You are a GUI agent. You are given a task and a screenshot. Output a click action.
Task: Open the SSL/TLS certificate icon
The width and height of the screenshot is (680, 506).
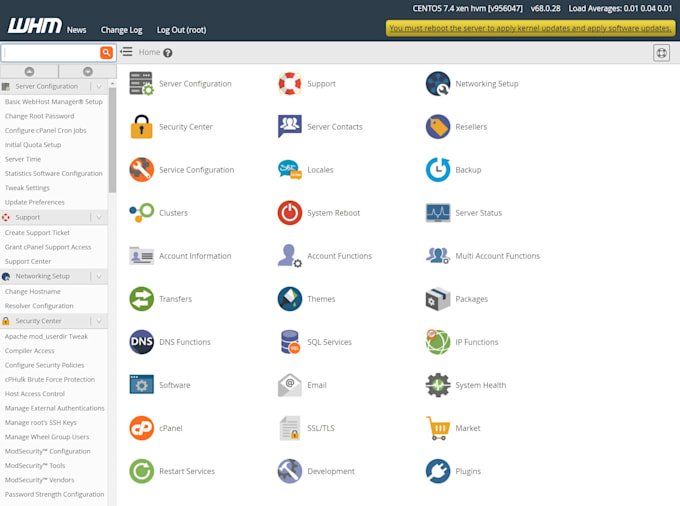[x=290, y=428]
